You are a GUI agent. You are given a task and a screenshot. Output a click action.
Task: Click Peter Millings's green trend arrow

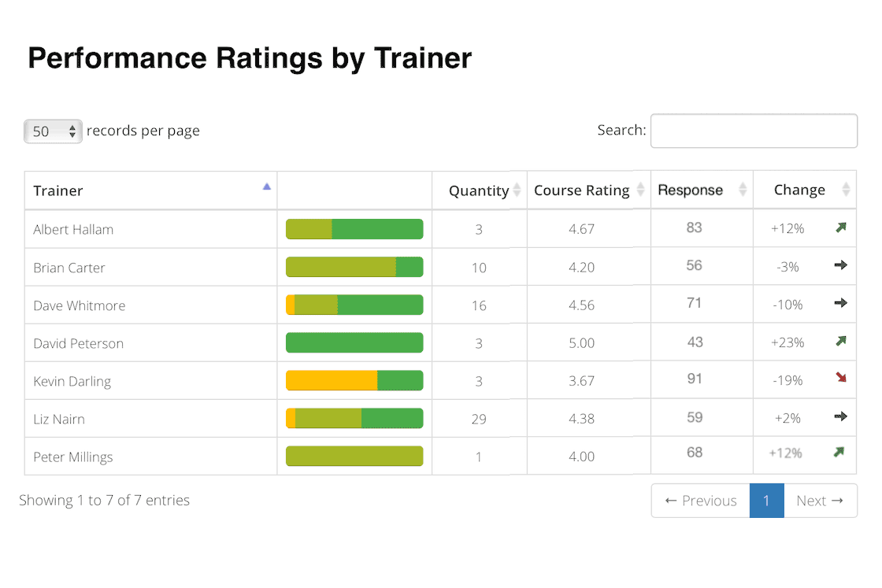pos(841,454)
